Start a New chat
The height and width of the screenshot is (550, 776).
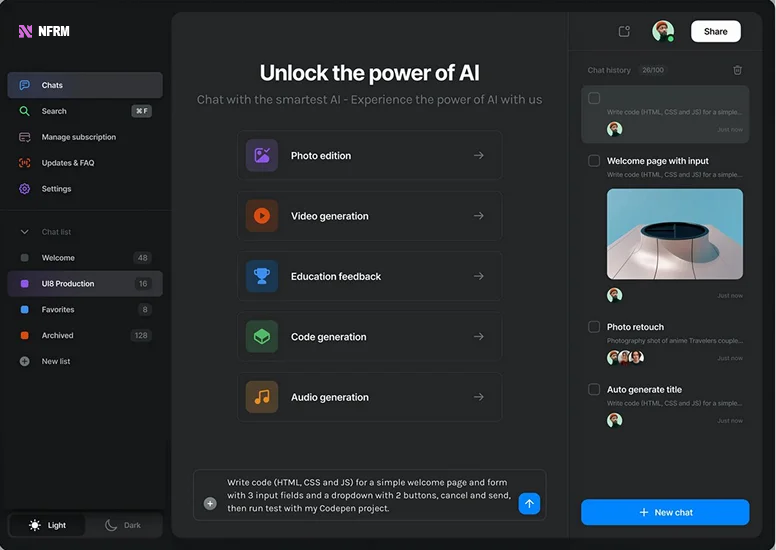[665, 512]
